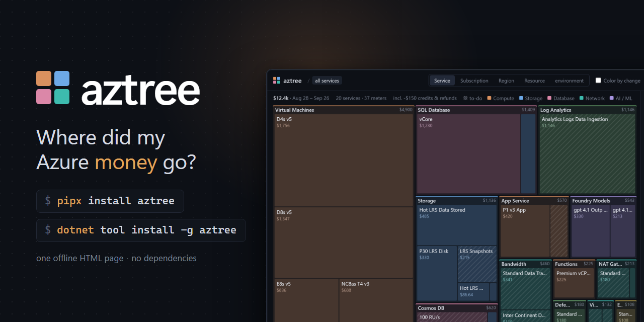Click the small aztree logo in app header
644x322 pixels.
277,80
